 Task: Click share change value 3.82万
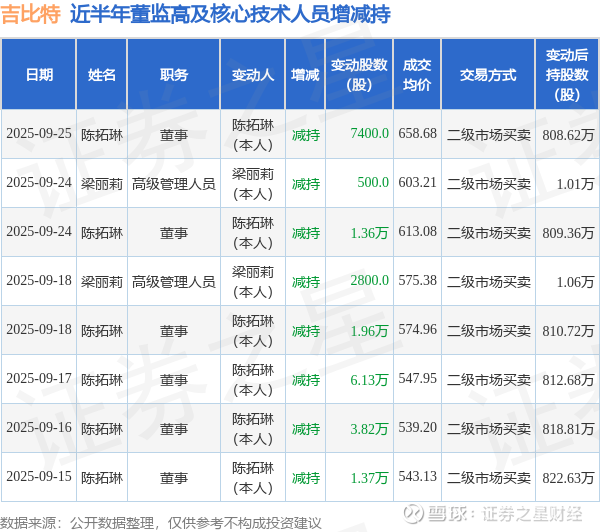pos(369,428)
